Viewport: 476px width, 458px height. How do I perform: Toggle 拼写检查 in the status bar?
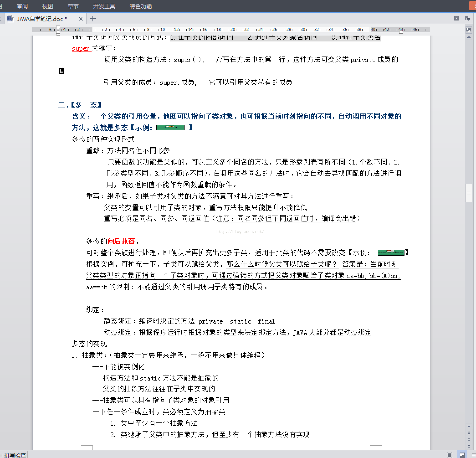15,455
